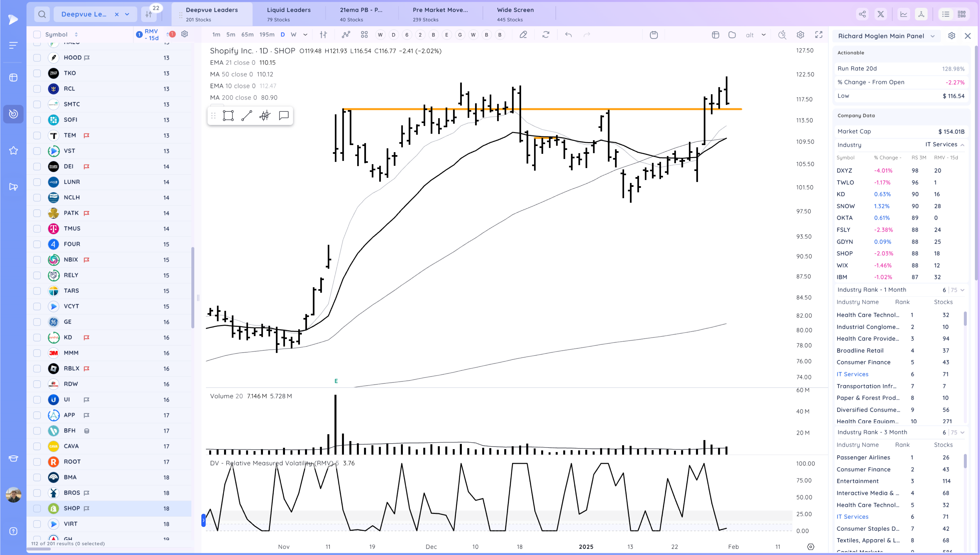
Task: Open the Pre Market Movers tab
Action: pyautogui.click(x=440, y=14)
